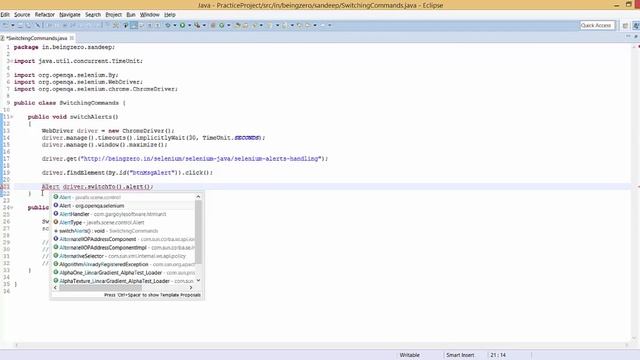Screen dimensions: 640x360
Task: Open New wizard dropdown arrow
Action: 13,25
